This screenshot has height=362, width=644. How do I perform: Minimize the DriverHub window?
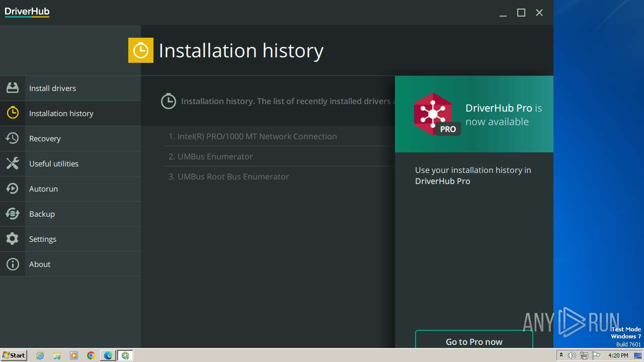[x=503, y=13]
